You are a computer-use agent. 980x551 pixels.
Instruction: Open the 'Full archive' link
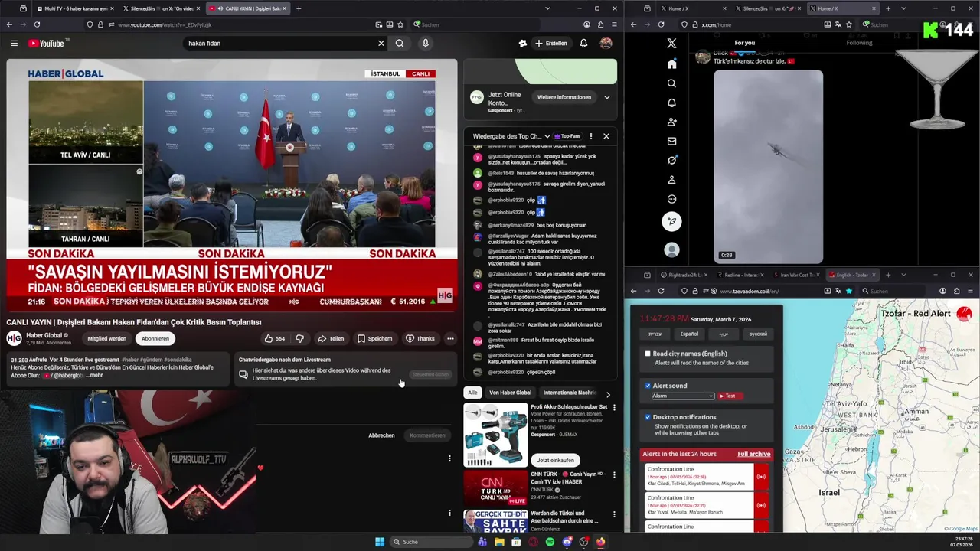[753, 454]
